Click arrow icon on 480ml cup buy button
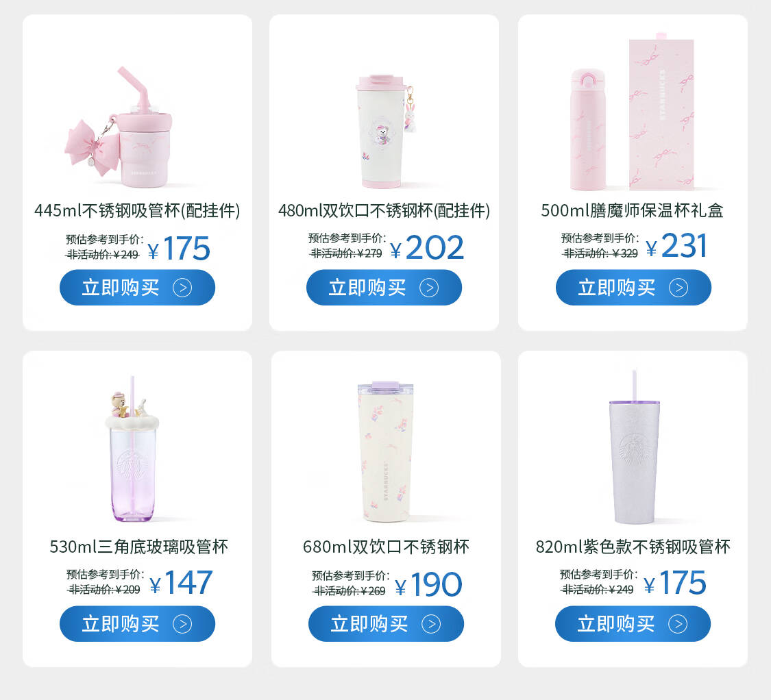 click(429, 288)
